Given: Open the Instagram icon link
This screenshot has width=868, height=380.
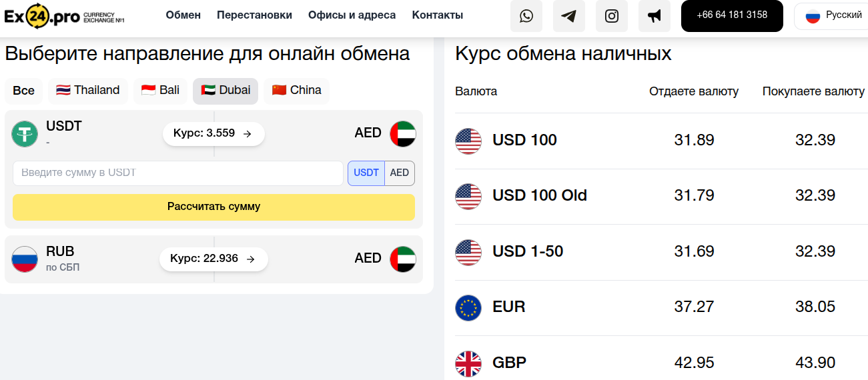Looking at the screenshot, I should coord(612,16).
